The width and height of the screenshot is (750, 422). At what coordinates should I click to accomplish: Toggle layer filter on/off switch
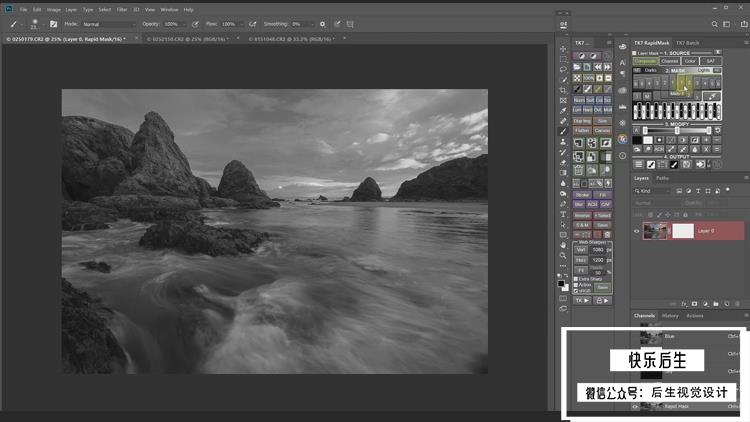pyautogui.click(x=728, y=190)
